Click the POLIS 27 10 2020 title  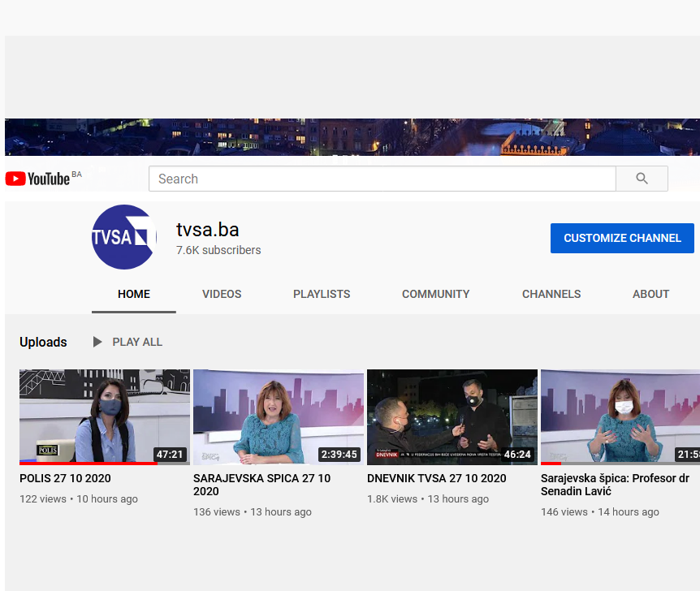(x=65, y=478)
